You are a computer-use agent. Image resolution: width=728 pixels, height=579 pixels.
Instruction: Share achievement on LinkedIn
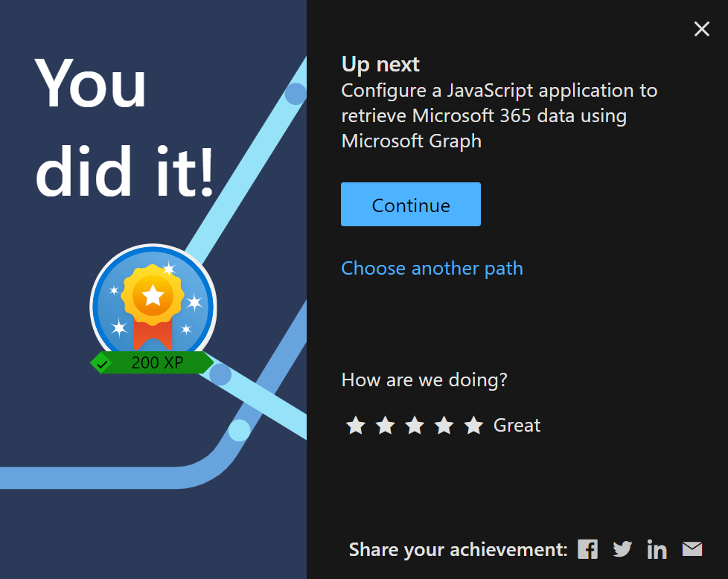tap(657, 549)
